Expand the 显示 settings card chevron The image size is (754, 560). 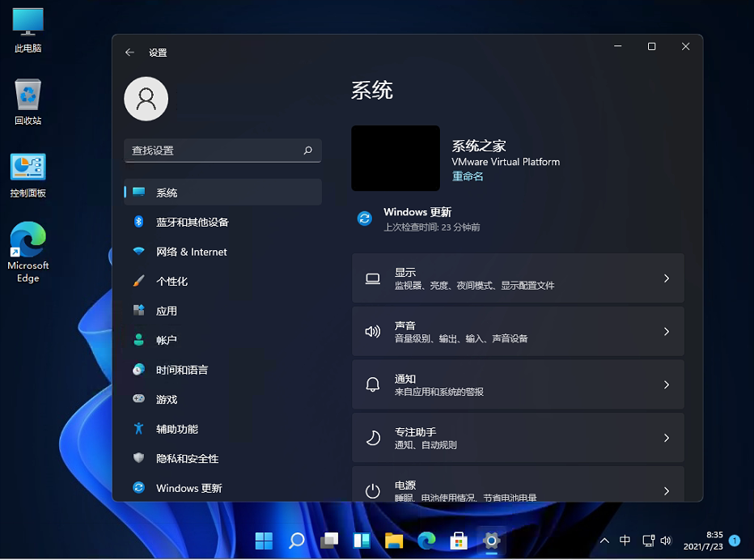click(666, 278)
